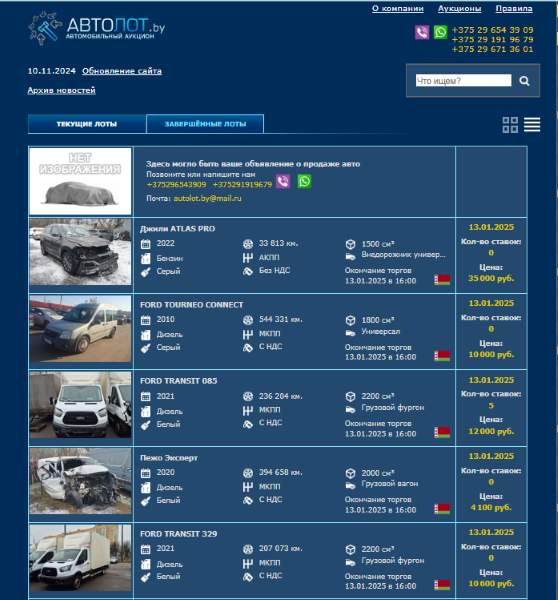Go to the Аукционы menu link

[x=459, y=8]
